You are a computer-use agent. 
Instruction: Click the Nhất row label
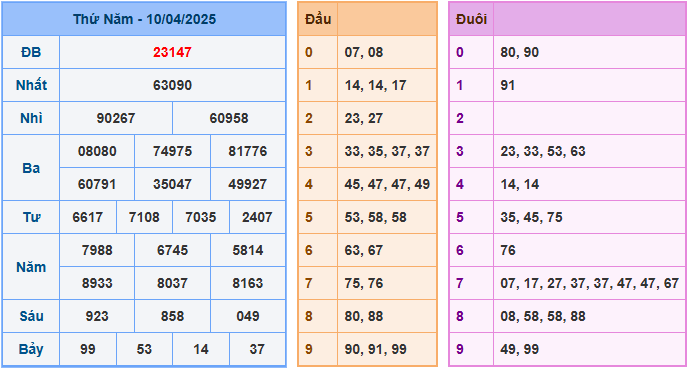tap(31, 85)
